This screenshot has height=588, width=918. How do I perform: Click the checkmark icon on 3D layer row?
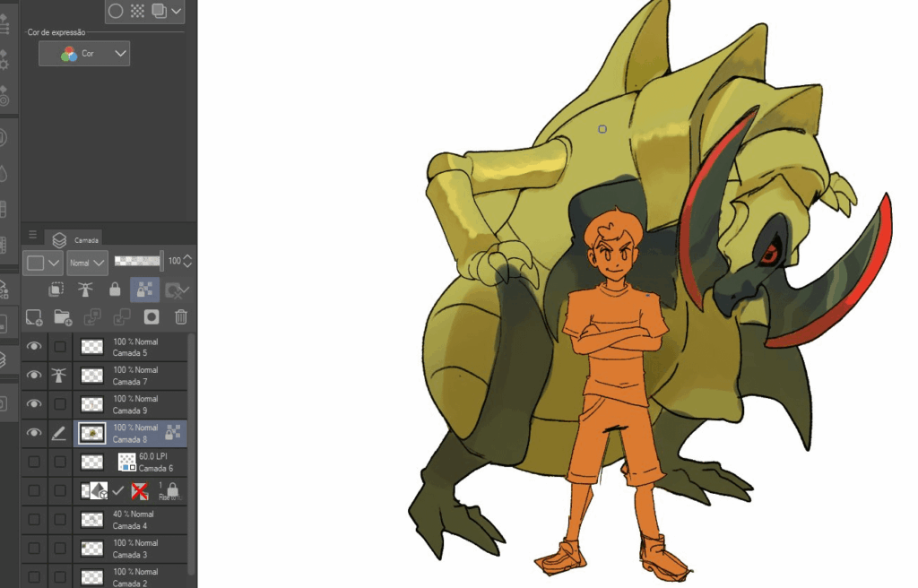pos(118,491)
